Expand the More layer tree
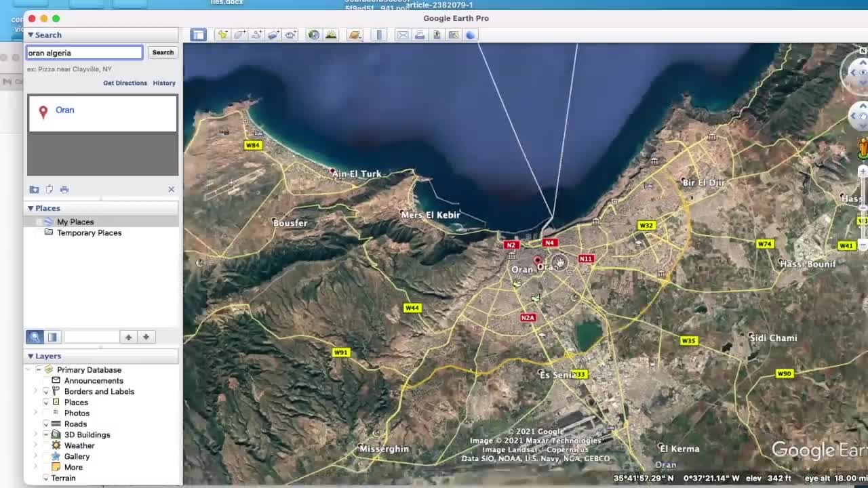This screenshot has width=868, height=488. [36, 467]
